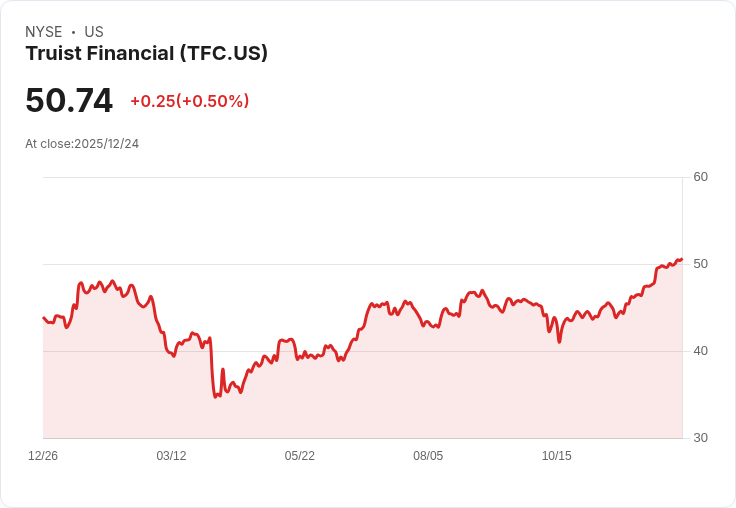Viewport: 736px width, 508px height.
Task: Select the 03/12 date on the x-axis
Action: [x=171, y=456]
